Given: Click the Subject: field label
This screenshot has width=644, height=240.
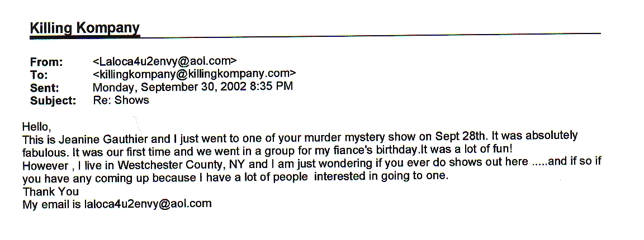Looking at the screenshot, I should 54,100.
